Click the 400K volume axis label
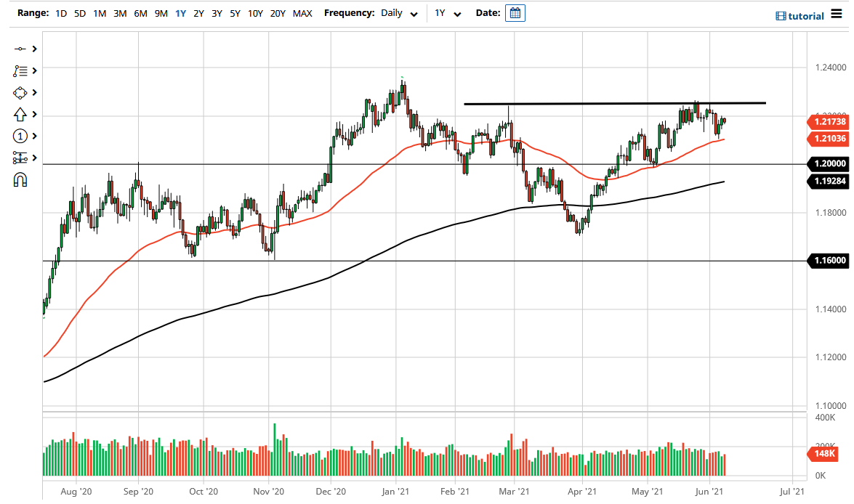This screenshot has height=504, width=854. (x=825, y=418)
